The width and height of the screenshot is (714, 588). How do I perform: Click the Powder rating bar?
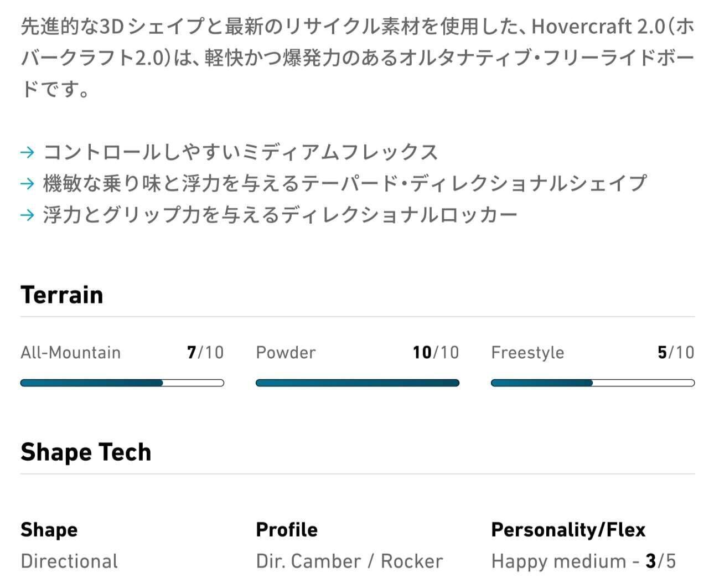click(x=358, y=383)
